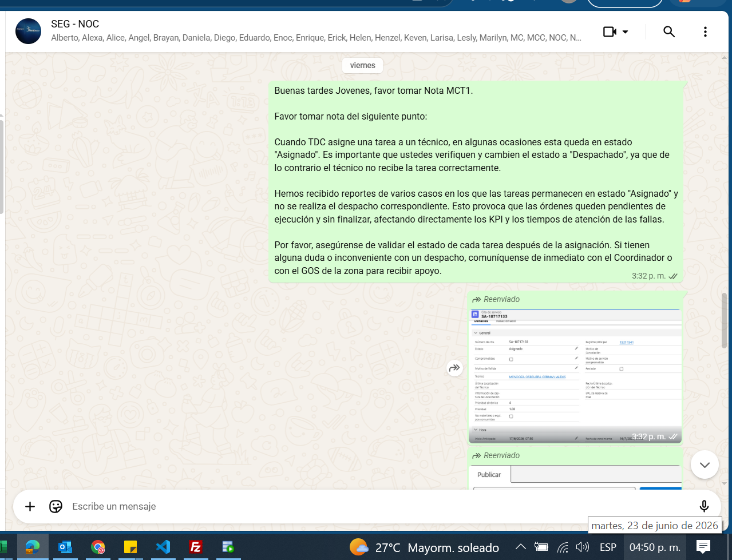Jump to latest messages with down chevron
The width and height of the screenshot is (732, 560).
(705, 464)
